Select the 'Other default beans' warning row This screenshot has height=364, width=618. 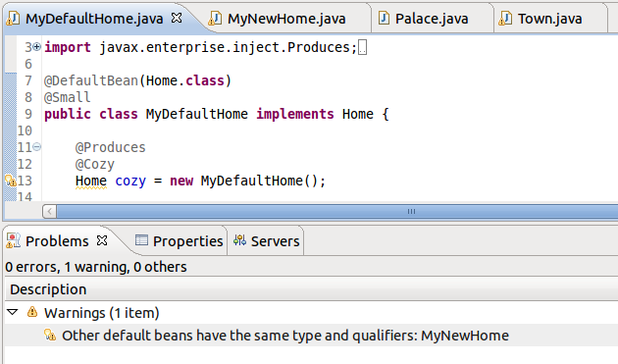click(x=311, y=336)
